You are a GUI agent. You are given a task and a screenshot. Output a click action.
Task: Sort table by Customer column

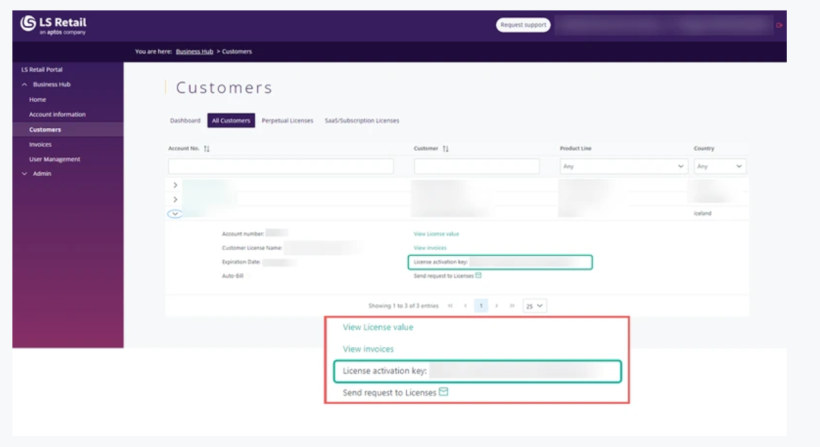[445, 149]
